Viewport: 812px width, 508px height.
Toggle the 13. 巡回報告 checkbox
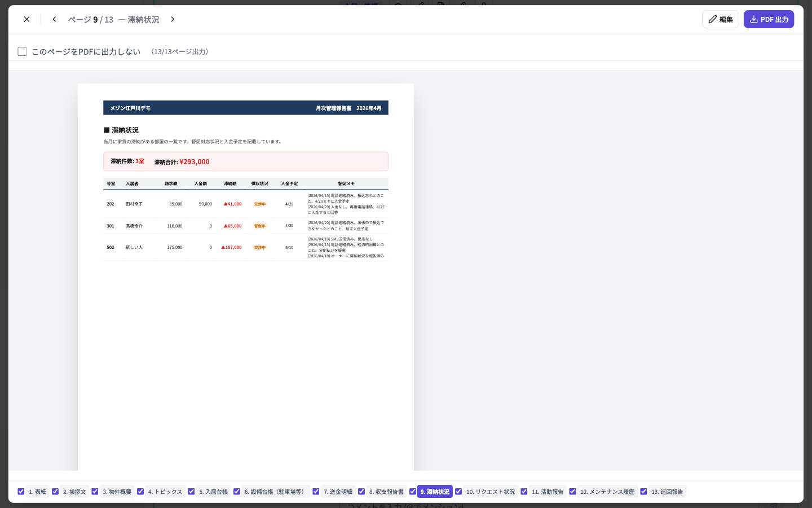[x=643, y=492]
